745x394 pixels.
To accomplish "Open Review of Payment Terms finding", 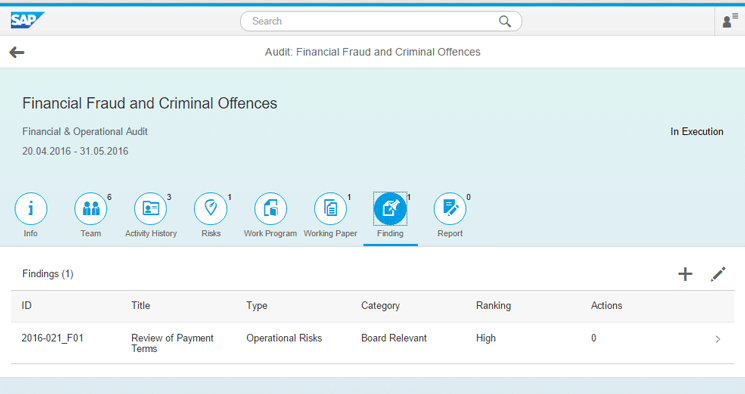I will 172,343.
